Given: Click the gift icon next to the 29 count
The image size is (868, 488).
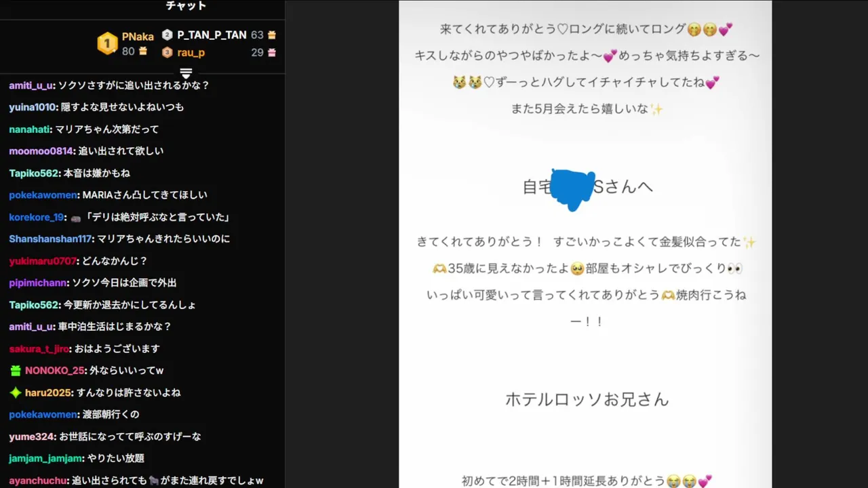Looking at the screenshot, I should [x=272, y=52].
